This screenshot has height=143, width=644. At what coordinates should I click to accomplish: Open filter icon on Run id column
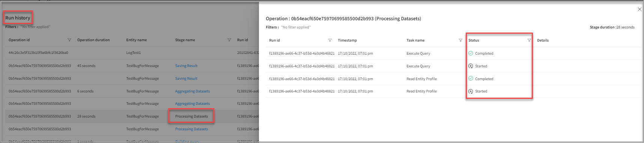click(x=330, y=40)
